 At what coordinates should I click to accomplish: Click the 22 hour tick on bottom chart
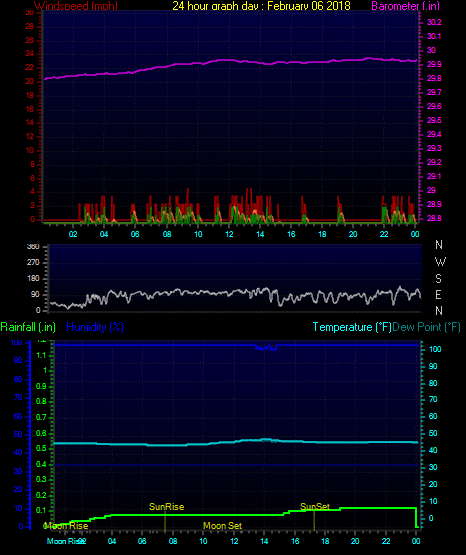[386, 541]
